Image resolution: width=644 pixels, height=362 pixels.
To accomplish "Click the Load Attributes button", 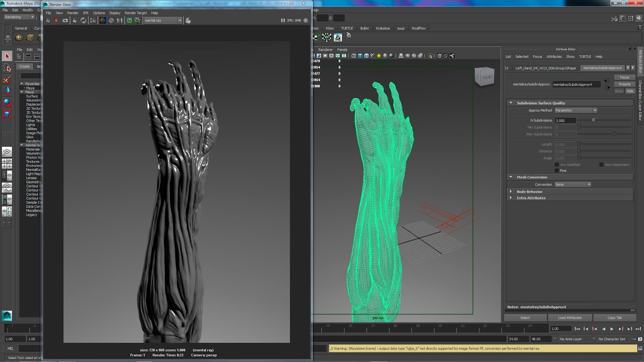I will coord(570,318).
